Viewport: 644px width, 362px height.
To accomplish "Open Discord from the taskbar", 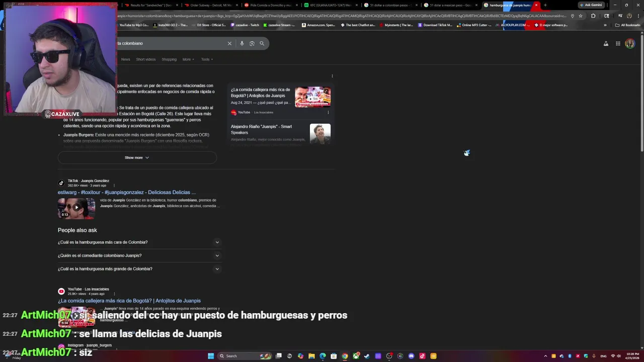I will click(x=411, y=356).
